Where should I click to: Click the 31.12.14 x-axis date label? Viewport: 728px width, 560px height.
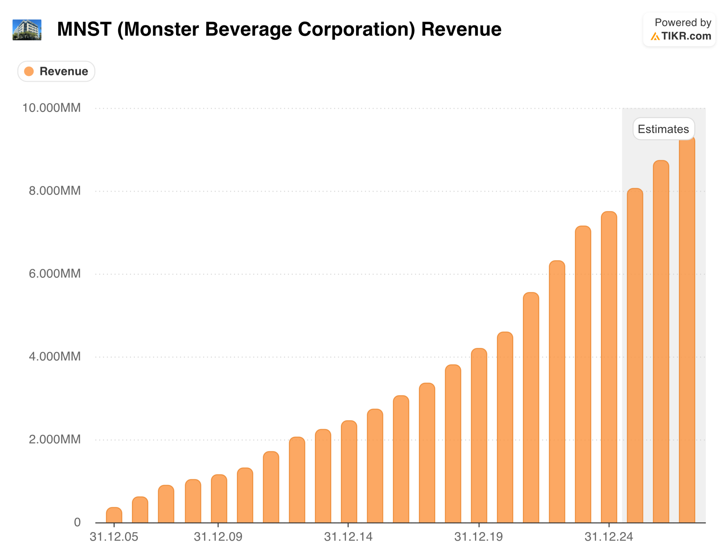click(x=348, y=537)
